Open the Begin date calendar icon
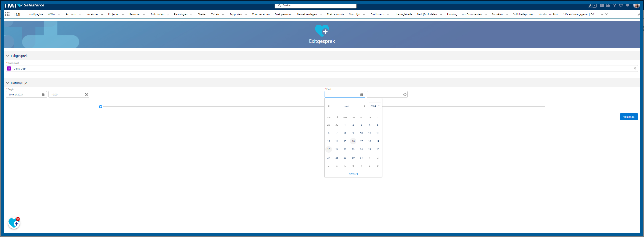Screen dimensions: 644x237 pos(43,95)
